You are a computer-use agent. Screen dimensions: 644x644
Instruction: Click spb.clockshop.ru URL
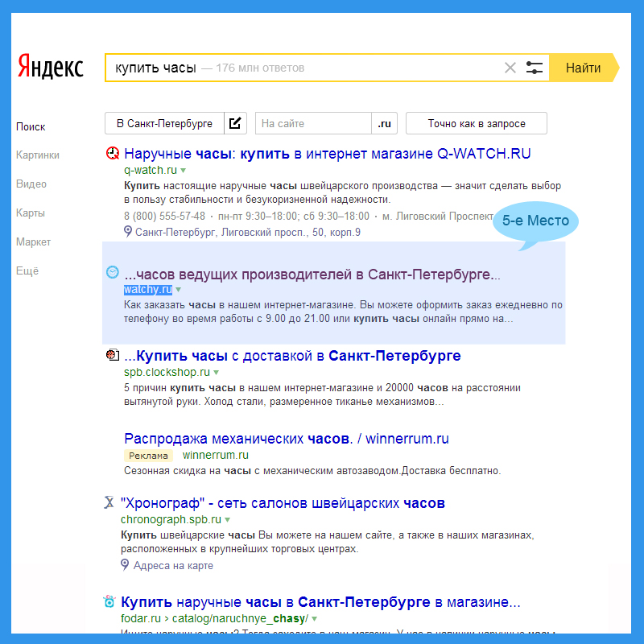(x=167, y=372)
